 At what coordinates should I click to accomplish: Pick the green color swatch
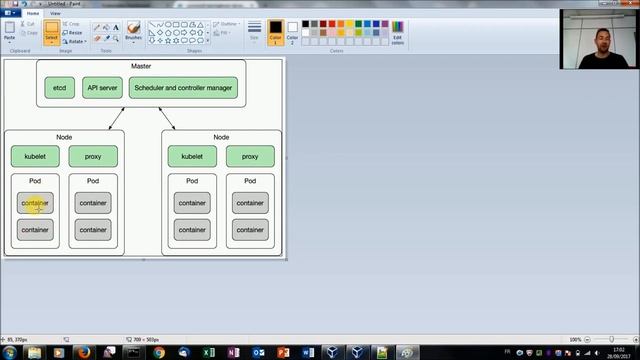(x=358, y=24)
